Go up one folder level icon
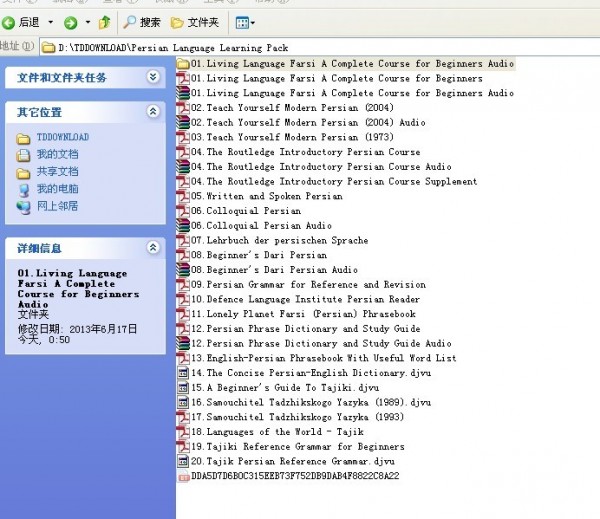This screenshot has width=600, height=519. point(104,23)
